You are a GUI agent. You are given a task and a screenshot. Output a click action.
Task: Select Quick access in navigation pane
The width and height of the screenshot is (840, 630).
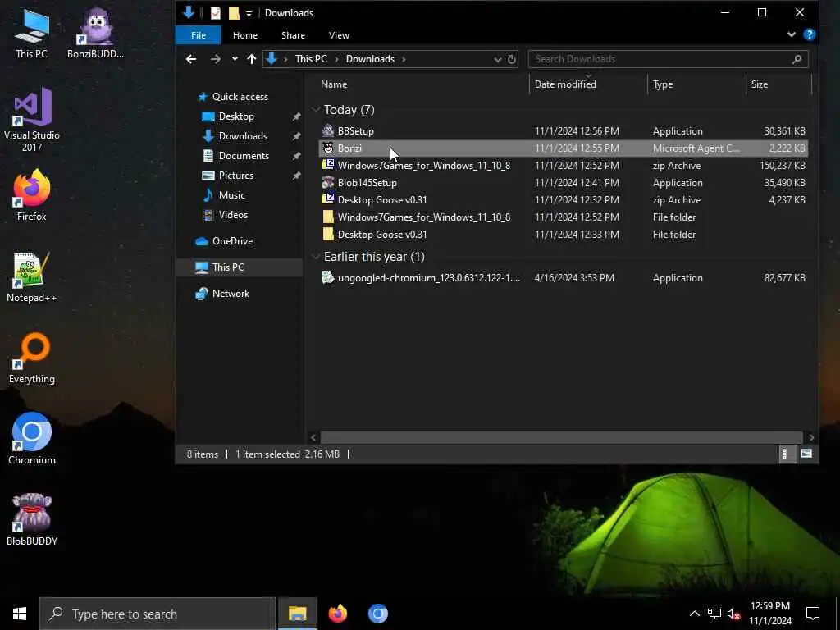coord(240,97)
